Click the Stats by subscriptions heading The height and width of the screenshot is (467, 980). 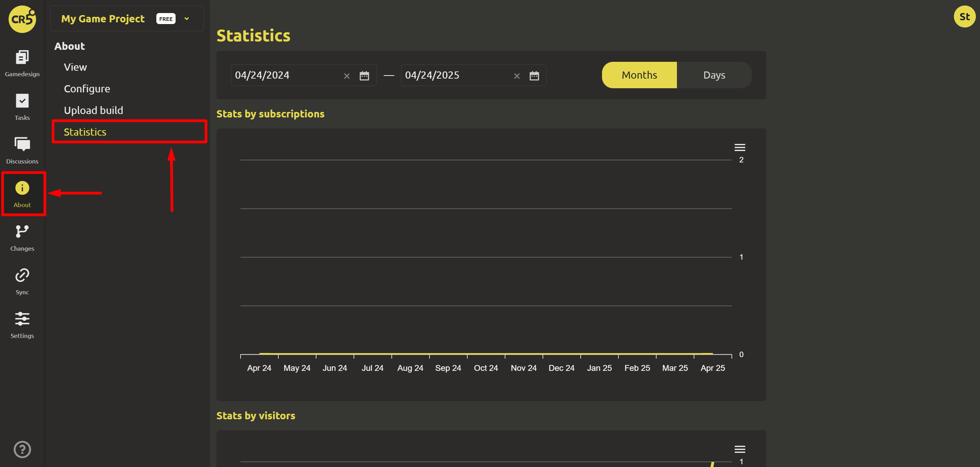tap(270, 114)
